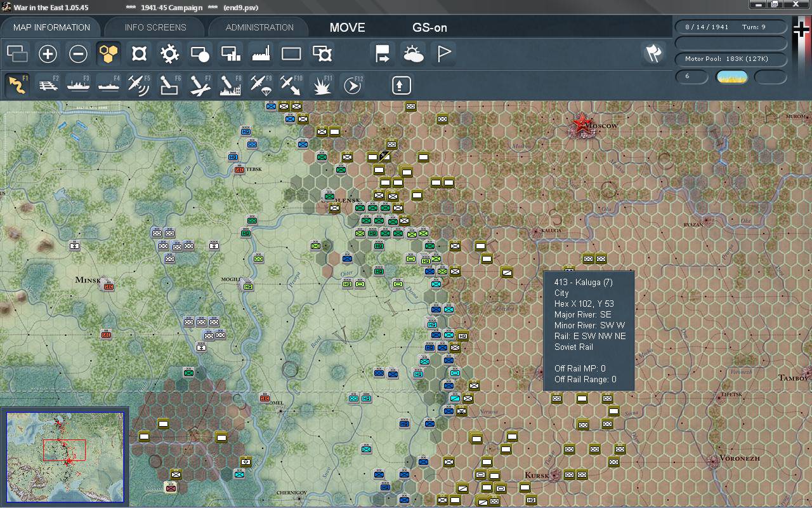Click the status field showing 6

click(x=691, y=77)
